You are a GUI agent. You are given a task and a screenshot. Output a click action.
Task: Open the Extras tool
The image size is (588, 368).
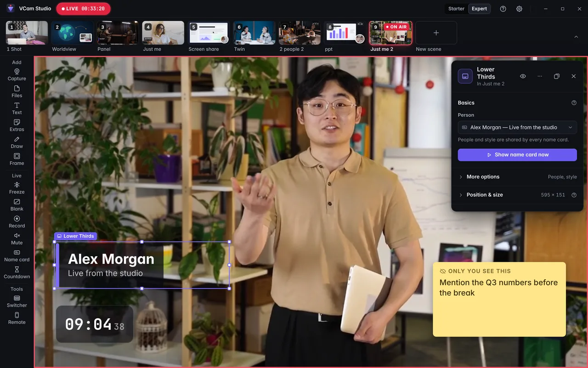[17, 126]
